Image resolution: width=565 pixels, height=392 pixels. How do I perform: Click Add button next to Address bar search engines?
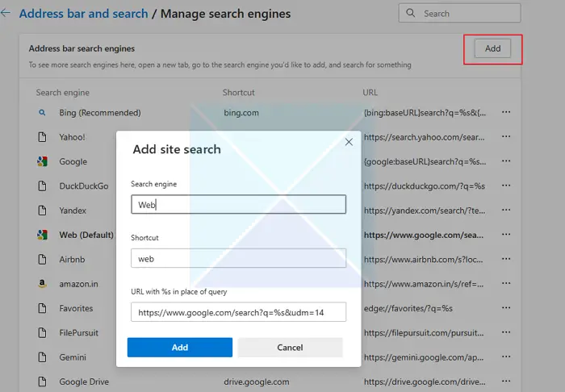[492, 48]
